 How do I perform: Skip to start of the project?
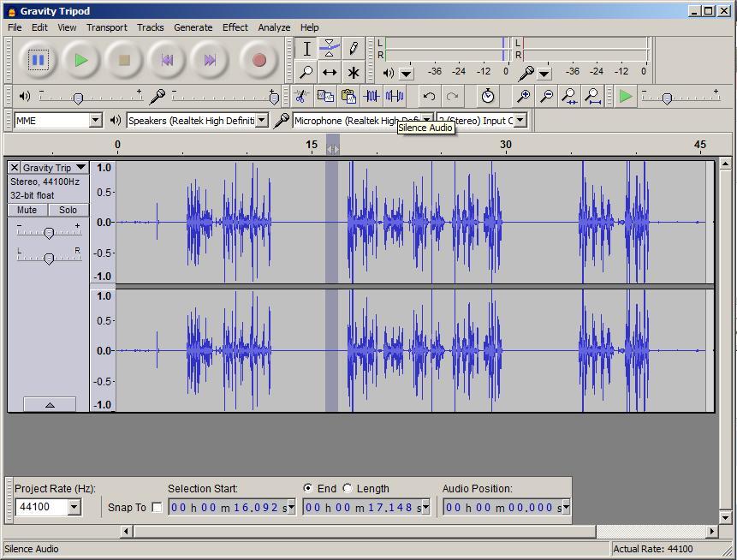pyautogui.click(x=167, y=60)
